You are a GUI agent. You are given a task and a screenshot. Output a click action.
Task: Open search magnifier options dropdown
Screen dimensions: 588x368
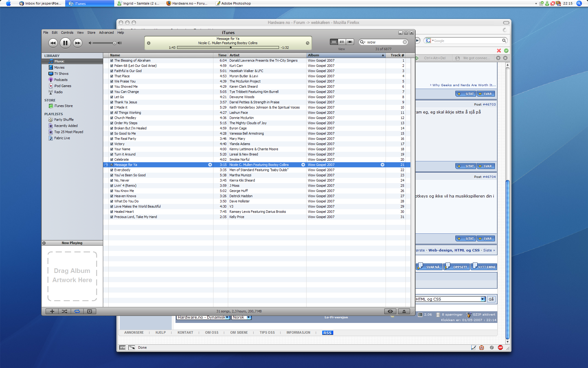tap(363, 42)
